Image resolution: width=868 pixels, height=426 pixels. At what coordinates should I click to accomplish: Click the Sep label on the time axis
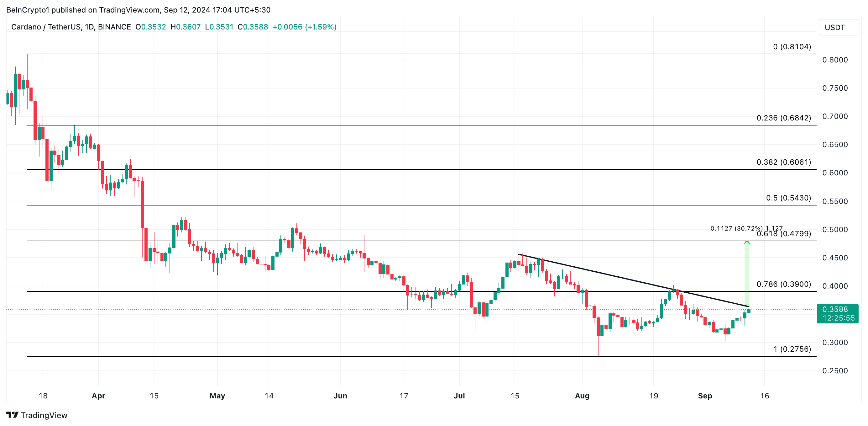706,396
